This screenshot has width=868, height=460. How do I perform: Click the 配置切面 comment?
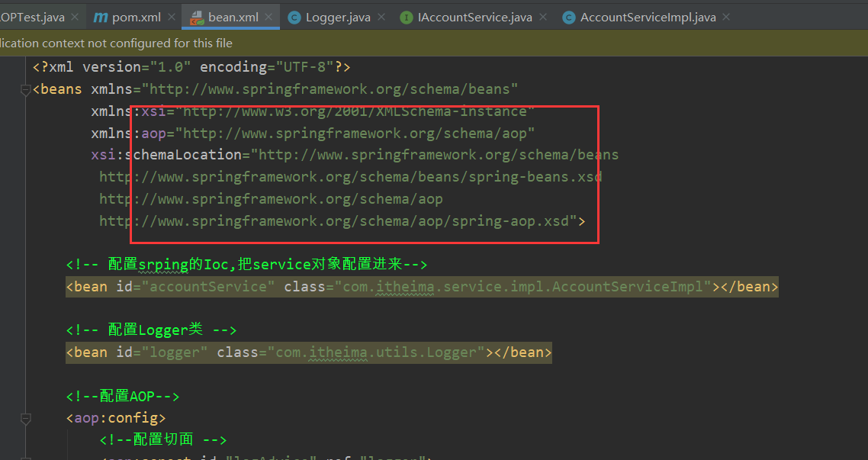click(x=162, y=440)
